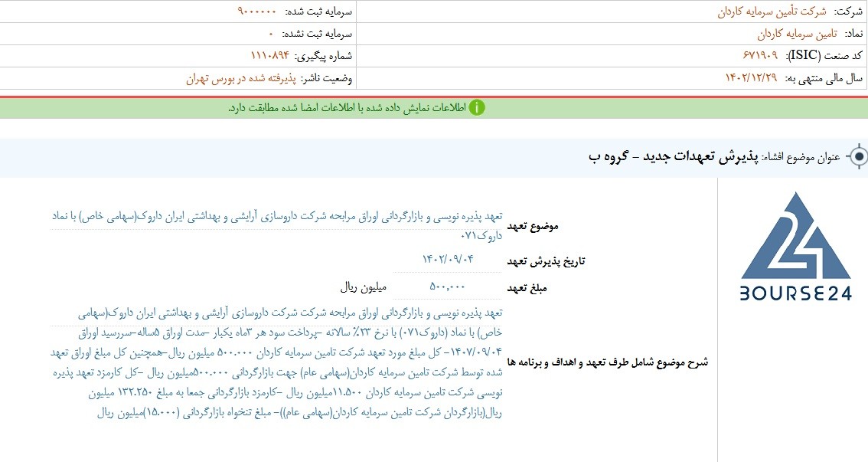
Task: Click publisher status 'پذيرفته شده در بورس تهران'
Action: (241, 79)
